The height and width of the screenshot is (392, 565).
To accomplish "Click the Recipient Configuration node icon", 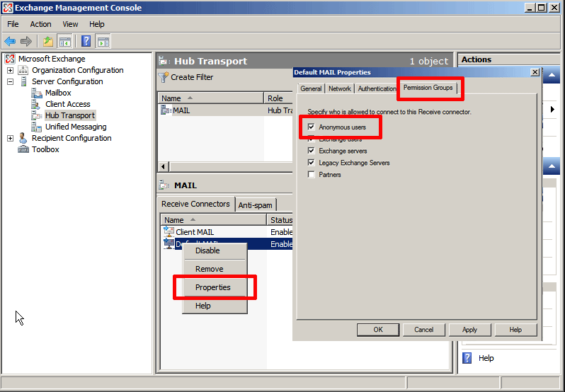I will tap(23, 138).
